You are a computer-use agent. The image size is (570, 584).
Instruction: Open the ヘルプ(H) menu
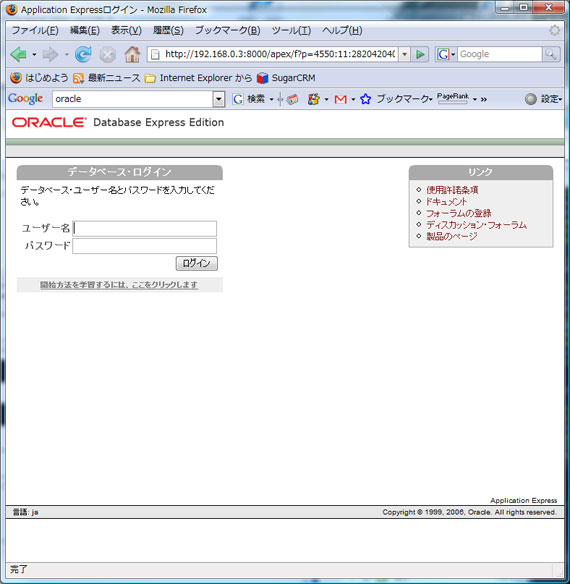click(x=342, y=31)
